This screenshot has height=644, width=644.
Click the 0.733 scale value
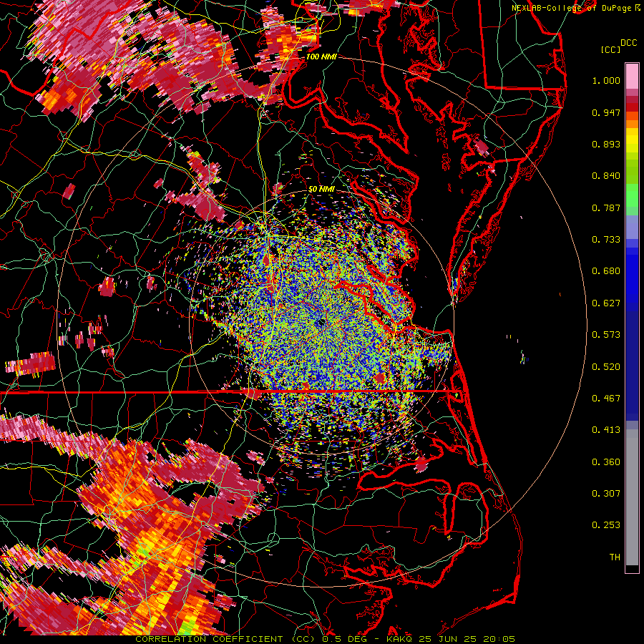click(x=606, y=240)
